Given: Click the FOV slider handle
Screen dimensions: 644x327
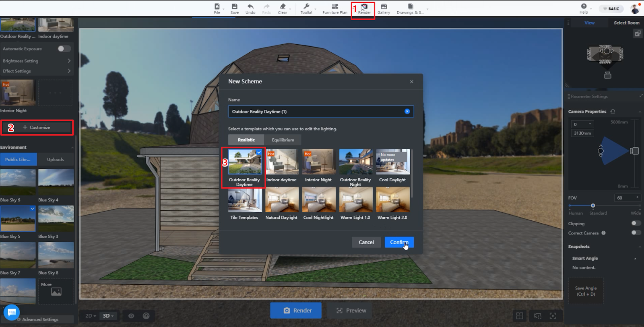Looking at the screenshot, I should pos(593,206).
